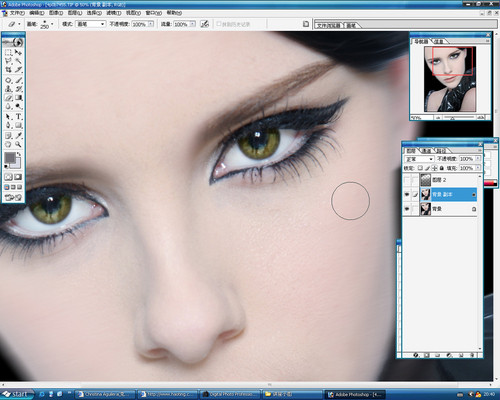
Task: Select the Clone Stamp tool
Action: (x=8, y=89)
